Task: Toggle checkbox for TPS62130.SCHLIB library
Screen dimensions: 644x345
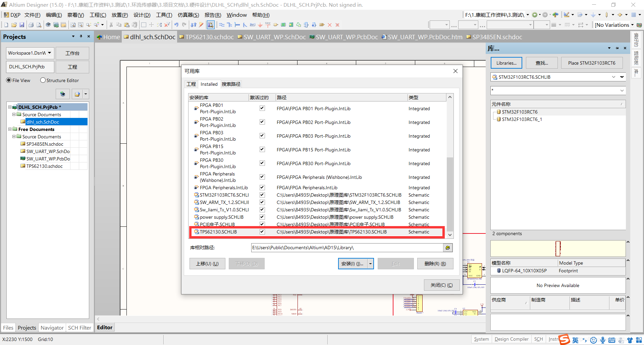Action: [x=262, y=231]
